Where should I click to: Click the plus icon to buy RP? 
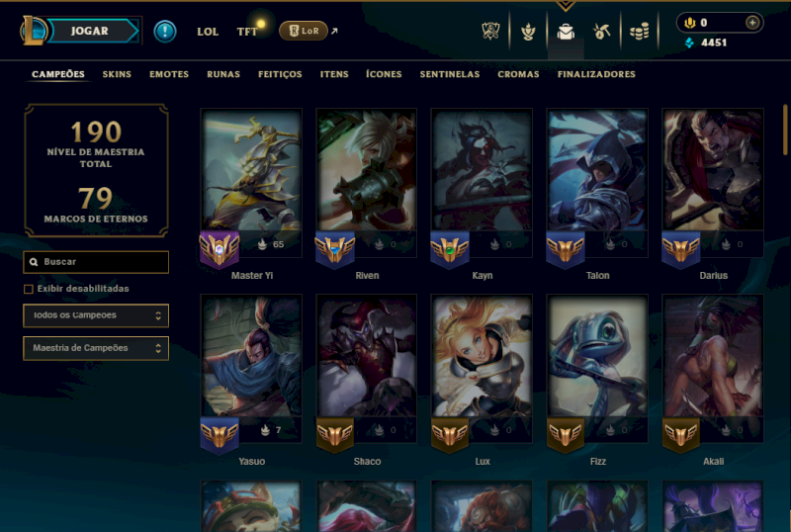pos(752,23)
